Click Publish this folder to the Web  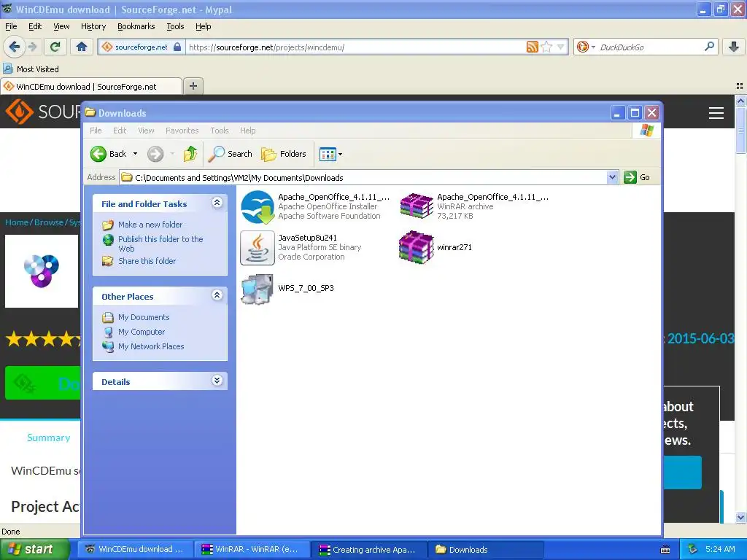(x=160, y=244)
